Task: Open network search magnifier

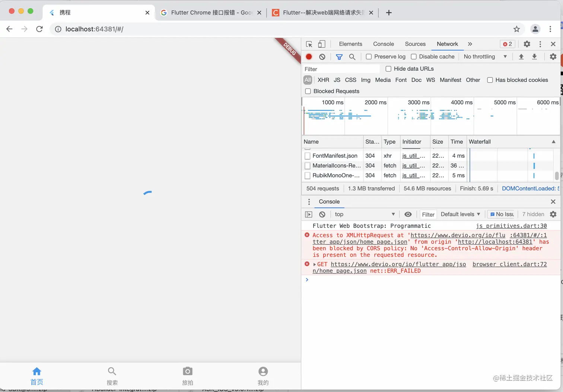Action: tap(352, 57)
